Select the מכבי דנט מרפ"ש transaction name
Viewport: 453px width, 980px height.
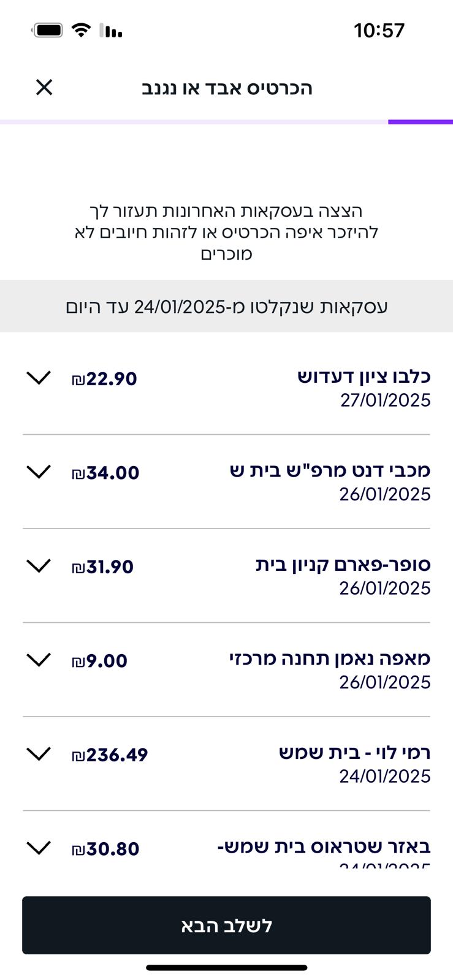tap(330, 470)
